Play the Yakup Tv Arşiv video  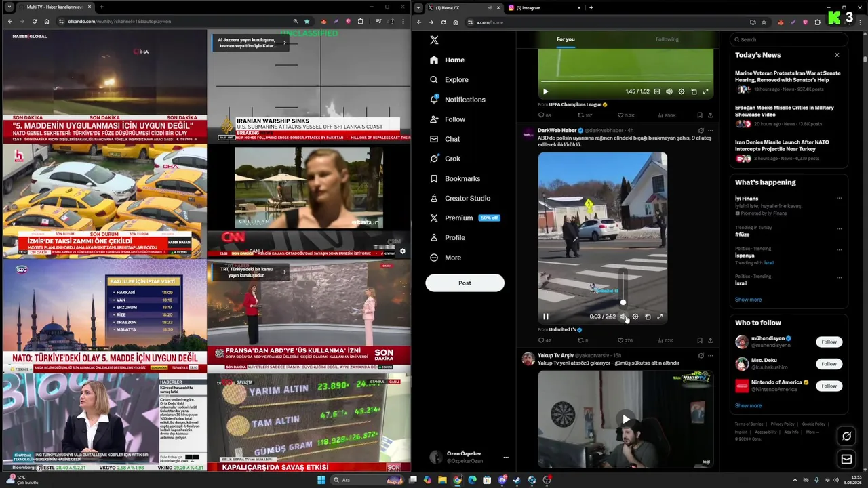pyautogui.click(x=625, y=419)
